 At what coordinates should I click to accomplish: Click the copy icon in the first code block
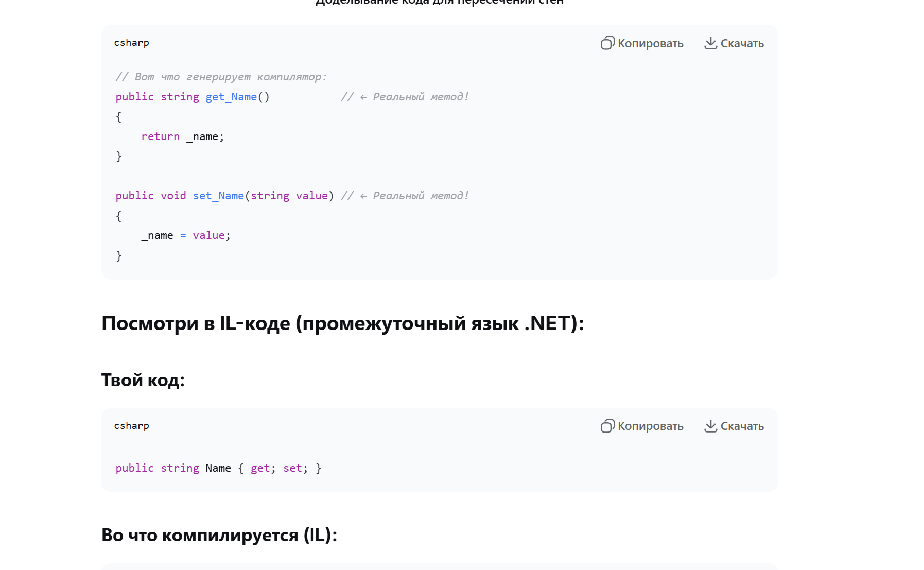(607, 43)
